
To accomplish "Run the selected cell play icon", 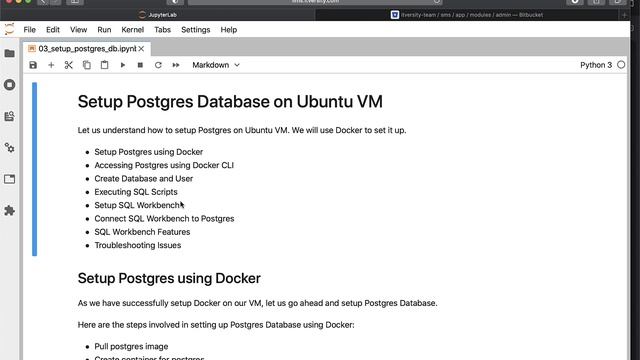I will tap(122, 65).
